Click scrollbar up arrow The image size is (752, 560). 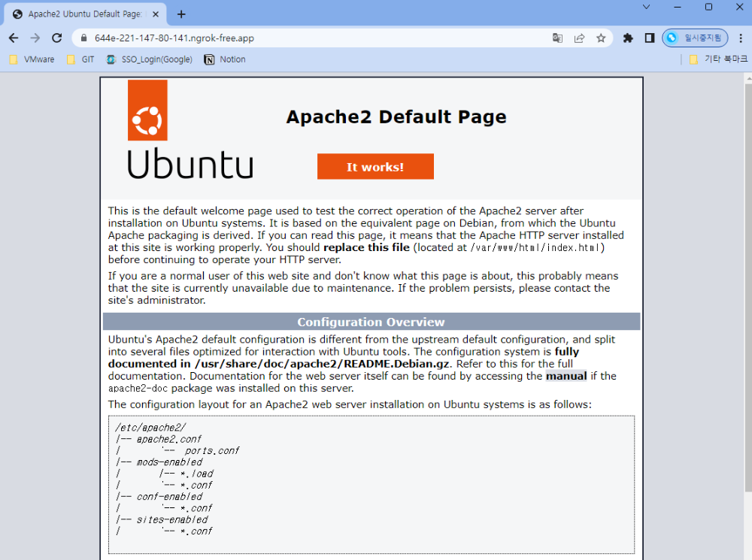click(x=748, y=77)
